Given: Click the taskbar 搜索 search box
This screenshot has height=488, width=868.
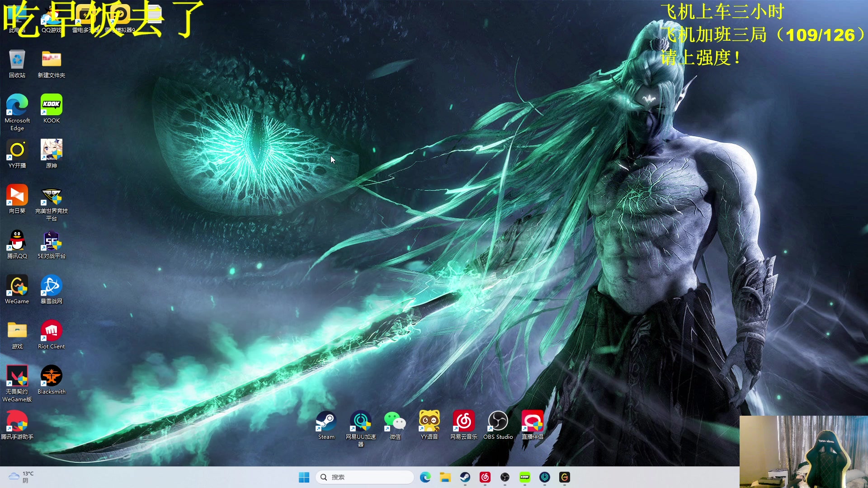Looking at the screenshot, I should point(364,477).
